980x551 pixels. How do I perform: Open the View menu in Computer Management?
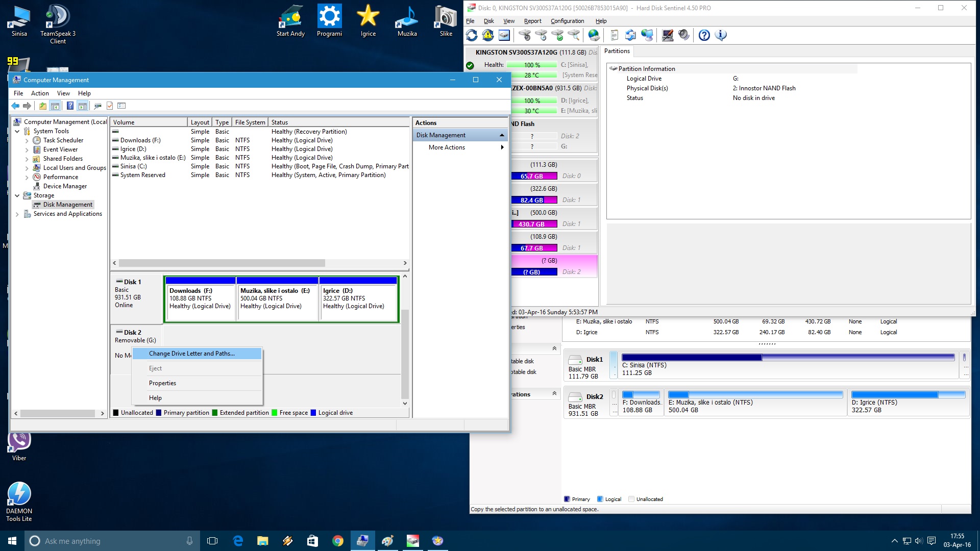63,93
